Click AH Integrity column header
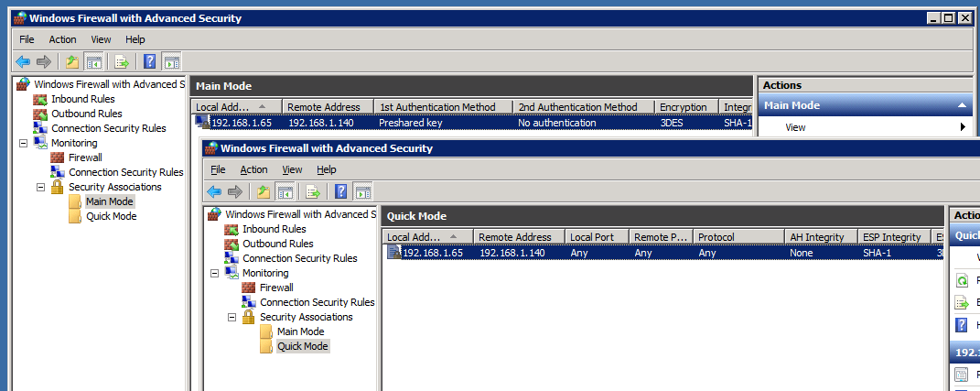This screenshot has height=391, width=980. click(x=822, y=237)
